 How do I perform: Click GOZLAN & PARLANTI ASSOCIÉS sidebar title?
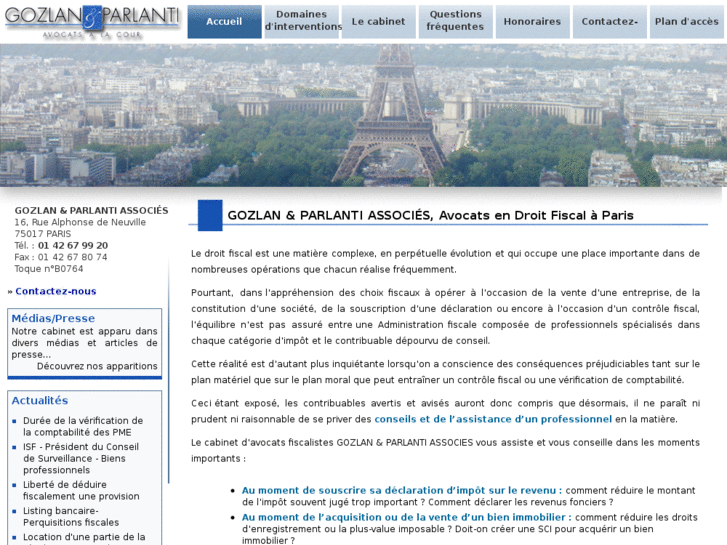pyautogui.click(x=91, y=211)
